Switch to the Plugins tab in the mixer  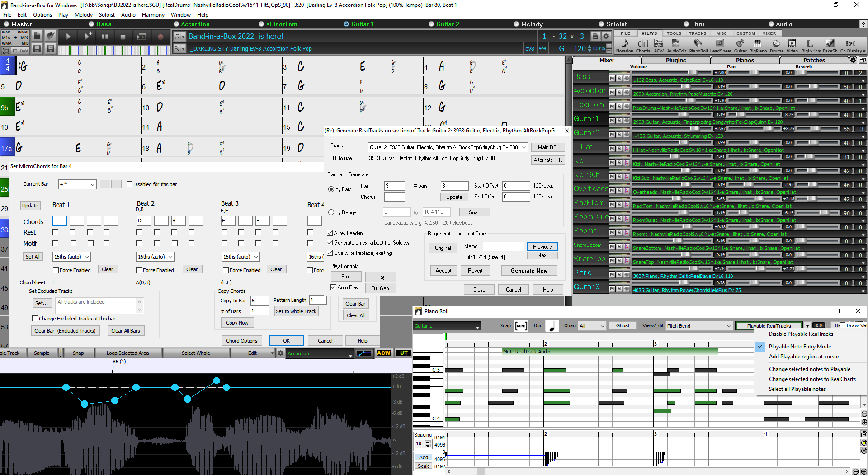pyautogui.click(x=675, y=61)
